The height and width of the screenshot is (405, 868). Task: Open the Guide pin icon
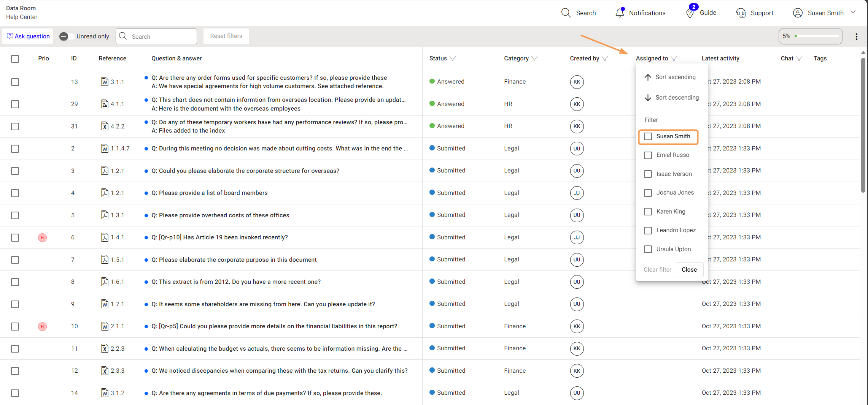(690, 14)
